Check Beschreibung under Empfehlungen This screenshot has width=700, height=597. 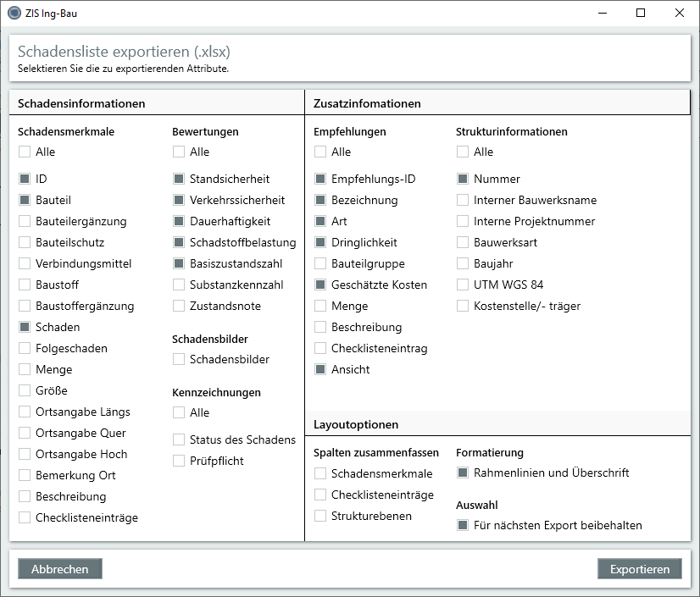tap(320, 327)
